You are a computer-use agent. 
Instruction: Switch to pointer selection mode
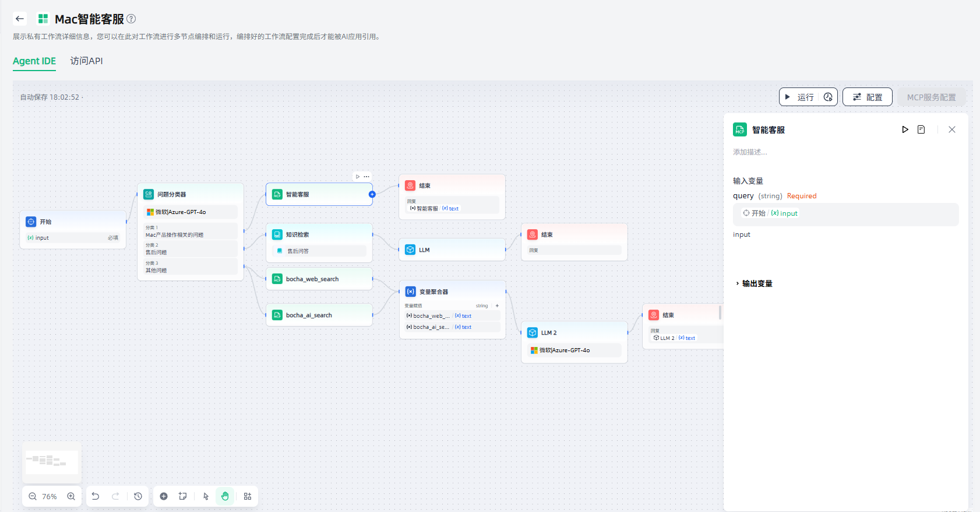click(x=206, y=496)
